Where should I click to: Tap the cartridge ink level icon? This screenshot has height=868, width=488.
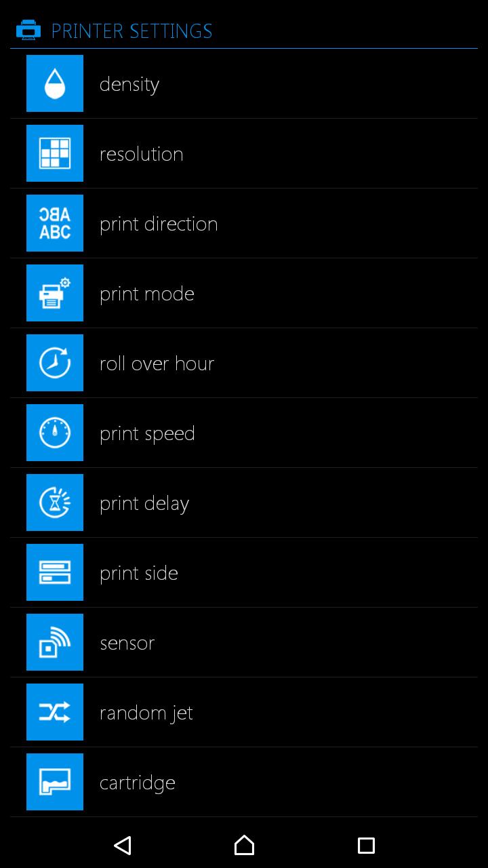coord(55,782)
